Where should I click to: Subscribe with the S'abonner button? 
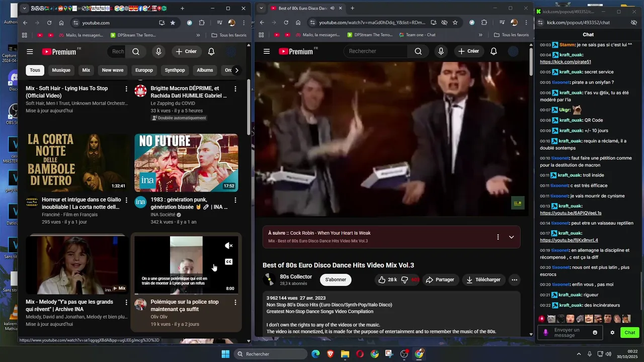tap(336, 280)
